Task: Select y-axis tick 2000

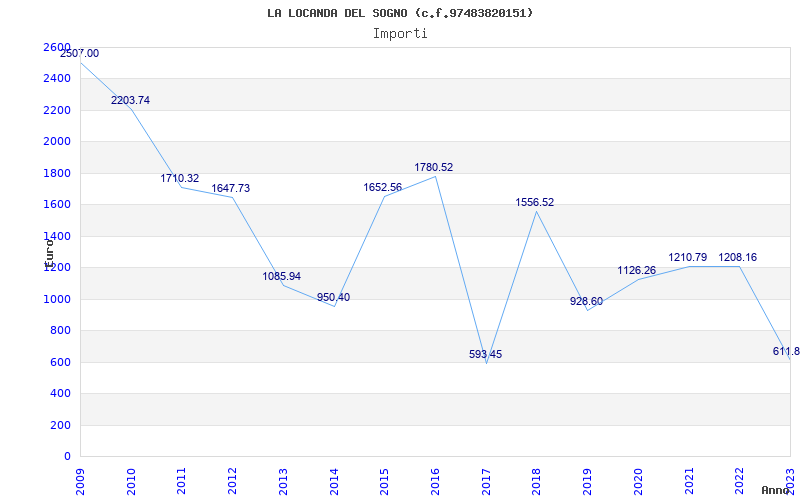Action: coord(57,141)
